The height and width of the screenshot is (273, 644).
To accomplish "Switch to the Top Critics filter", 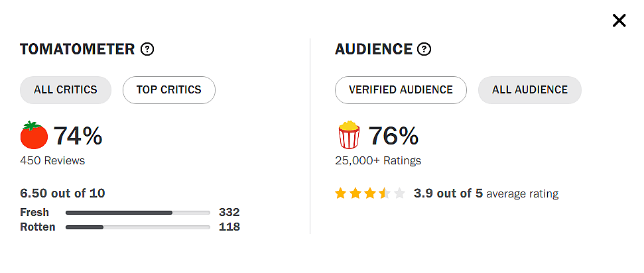I will point(169,90).
